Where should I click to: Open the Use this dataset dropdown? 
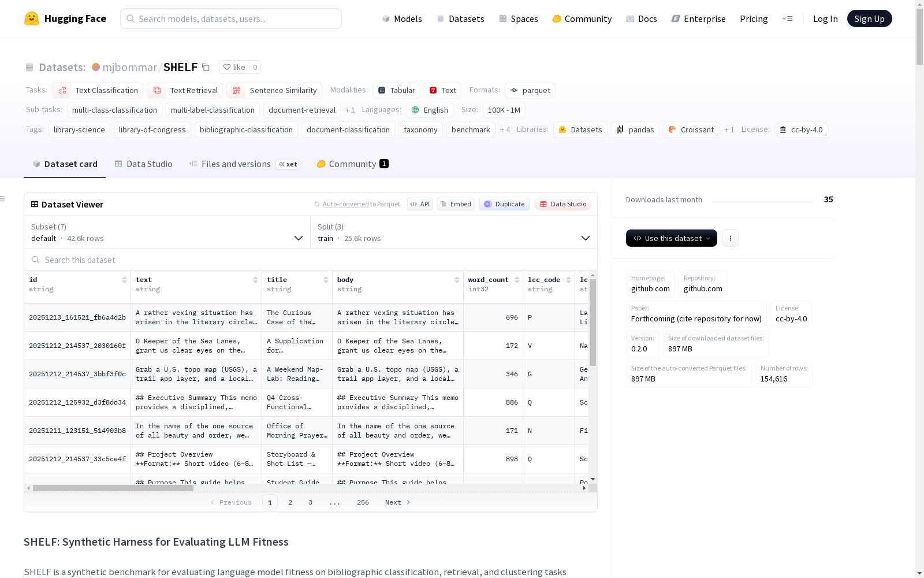click(x=672, y=238)
